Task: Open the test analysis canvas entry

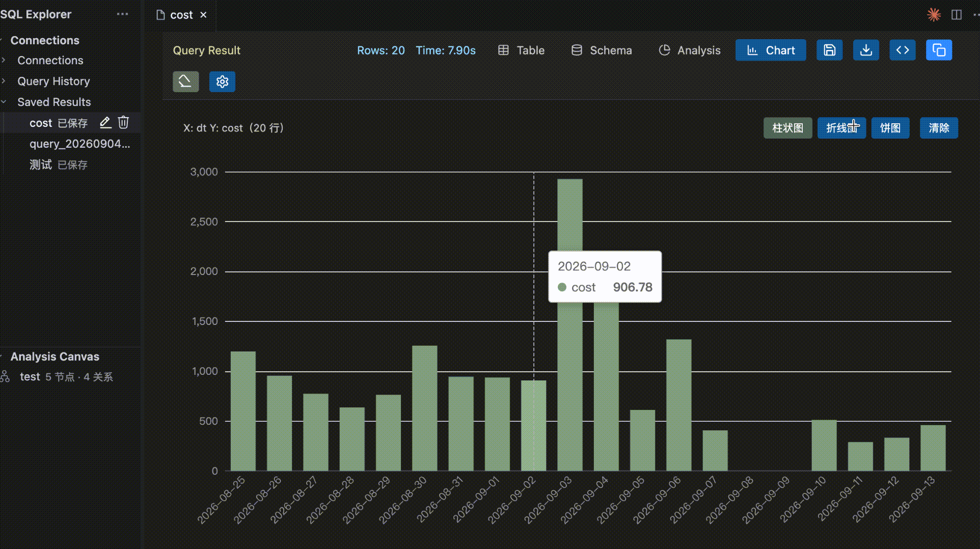Action: coord(66,377)
